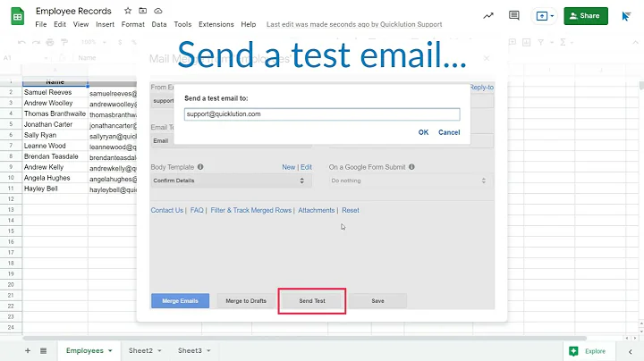This screenshot has height=361, width=644.
Task: Open the Do nothing form submit dropdown
Action: (410, 180)
